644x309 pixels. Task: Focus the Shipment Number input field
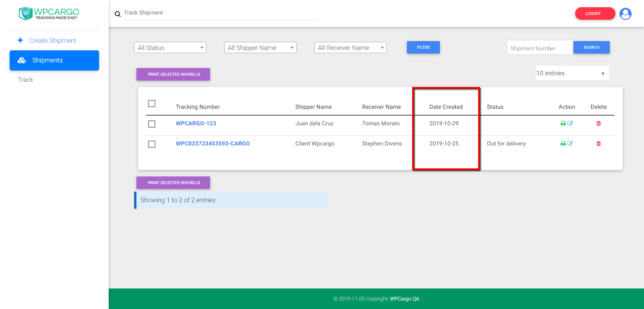(x=540, y=48)
